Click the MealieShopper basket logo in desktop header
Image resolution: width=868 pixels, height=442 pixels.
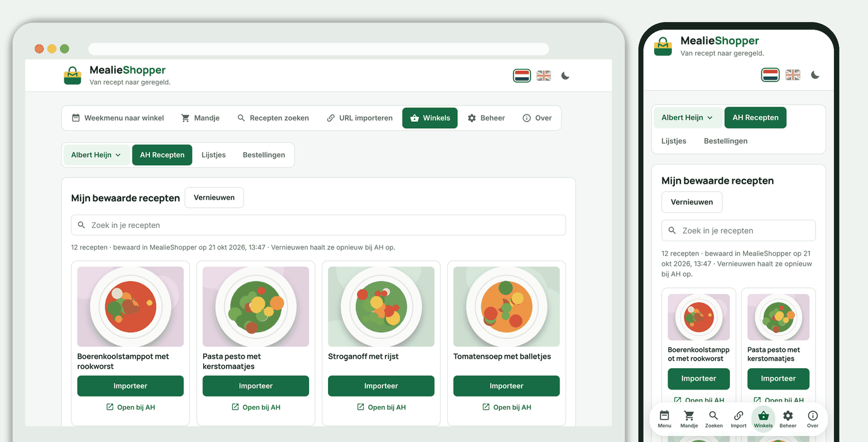click(73, 75)
